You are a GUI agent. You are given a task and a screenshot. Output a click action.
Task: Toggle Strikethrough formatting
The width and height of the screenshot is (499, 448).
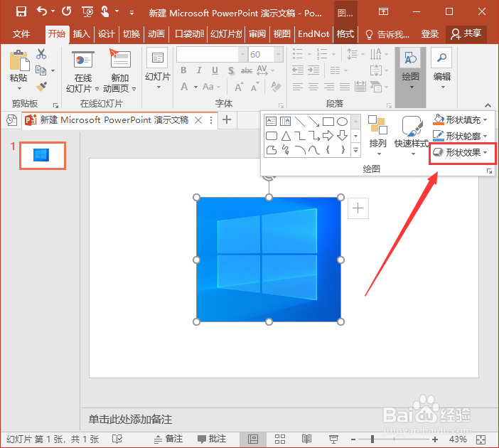pos(247,70)
